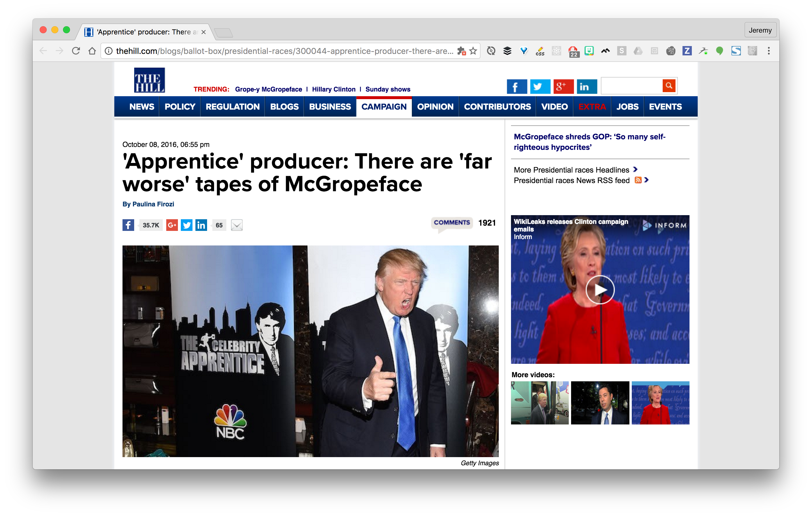The height and width of the screenshot is (516, 812).
Task: Click the browser reload icon
Action: (76, 51)
